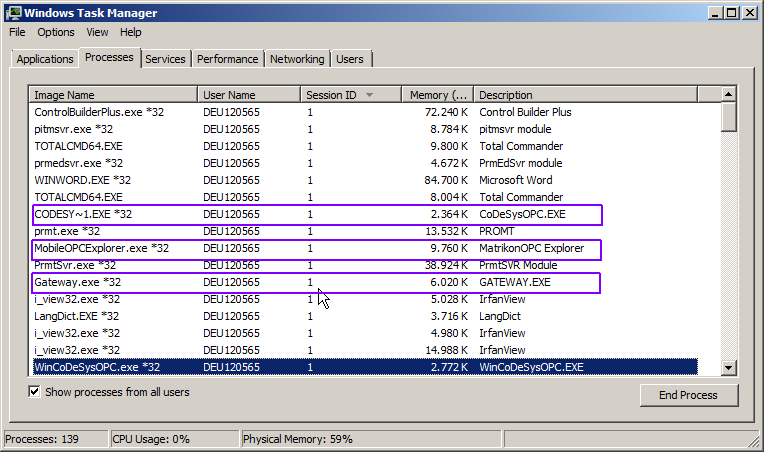The width and height of the screenshot is (764, 452).
Task: Click the GATEWAY.EXE description cell
Action: [x=515, y=282]
